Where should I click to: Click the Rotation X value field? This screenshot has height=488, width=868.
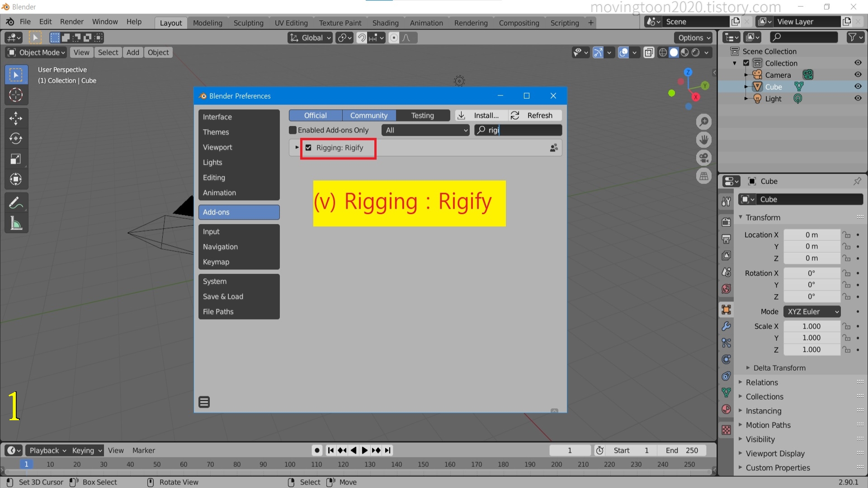[x=811, y=273]
